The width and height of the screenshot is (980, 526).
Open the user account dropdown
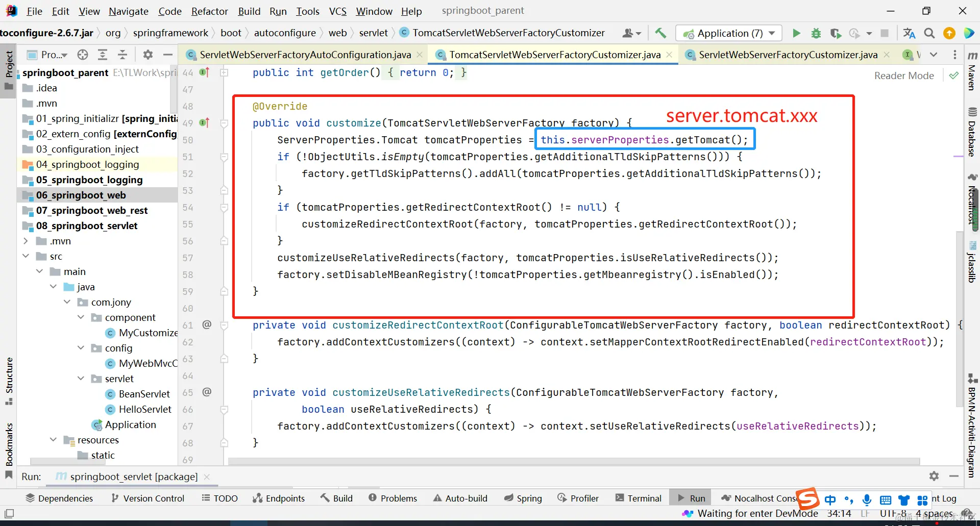[631, 33]
